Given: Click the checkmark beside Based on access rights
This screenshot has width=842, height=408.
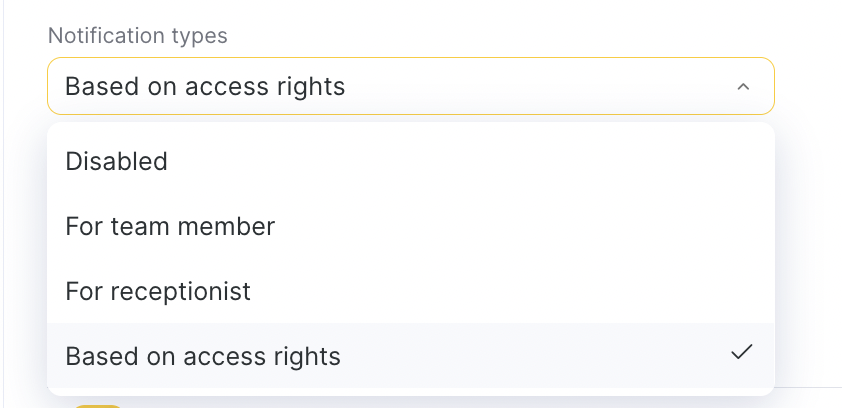Looking at the screenshot, I should [741, 352].
